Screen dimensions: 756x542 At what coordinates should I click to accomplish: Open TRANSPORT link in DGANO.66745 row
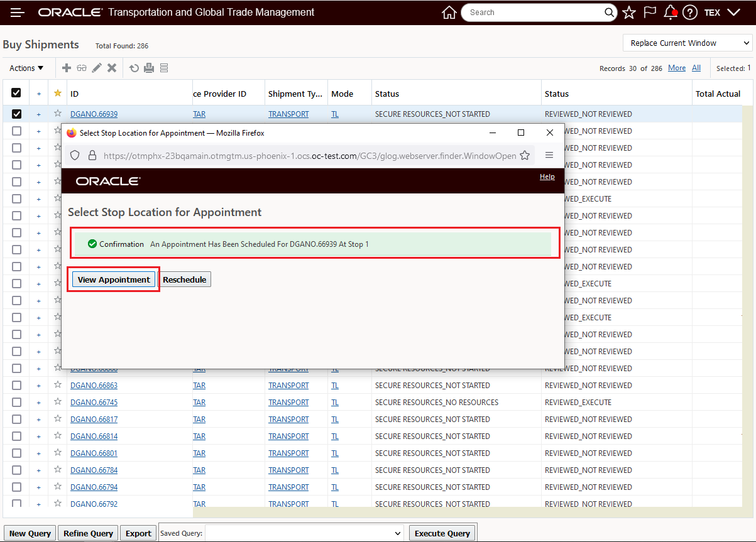(288, 403)
